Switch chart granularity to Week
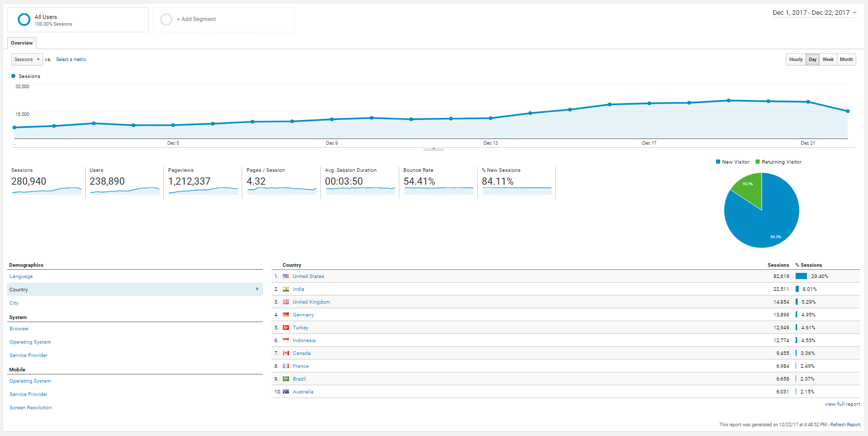 click(x=828, y=60)
